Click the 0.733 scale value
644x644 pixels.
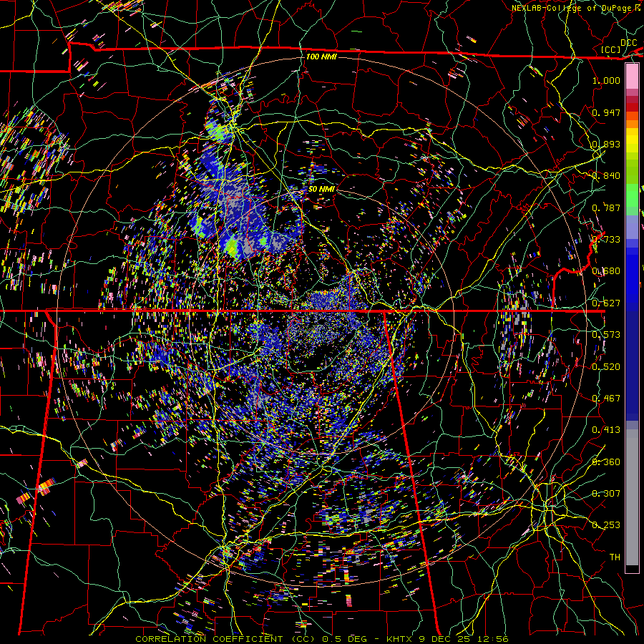(606, 240)
